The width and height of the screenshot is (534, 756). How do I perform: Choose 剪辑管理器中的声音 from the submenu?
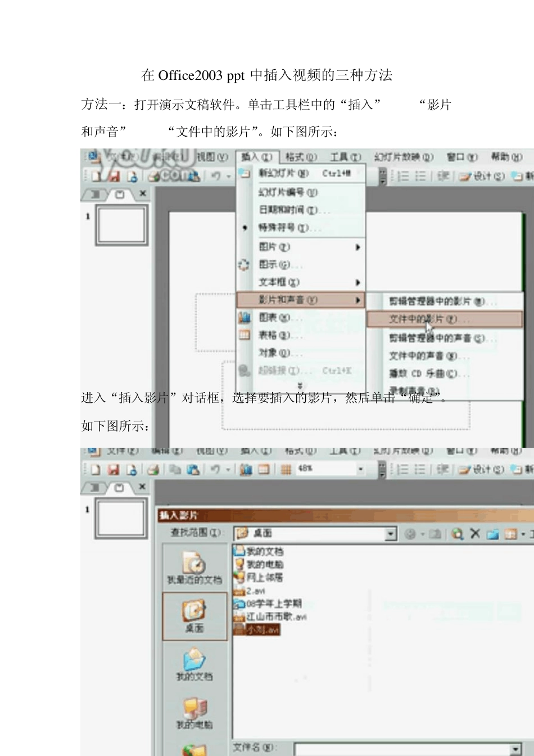point(445,338)
